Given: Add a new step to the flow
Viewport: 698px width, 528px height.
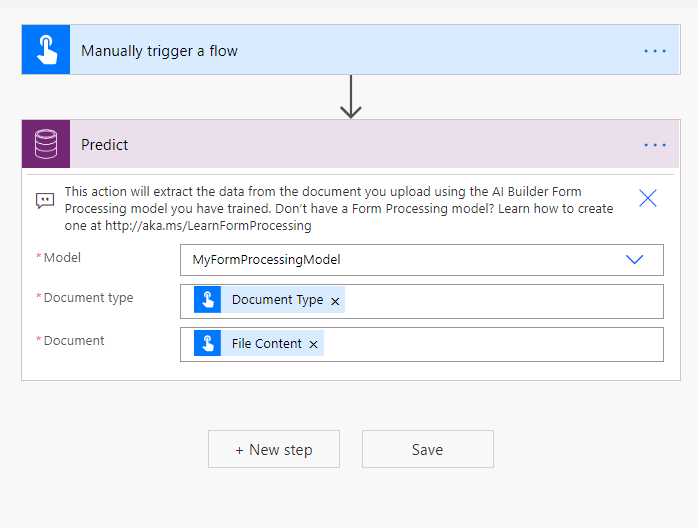Looking at the screenshot, I should [x=274, y=449].
